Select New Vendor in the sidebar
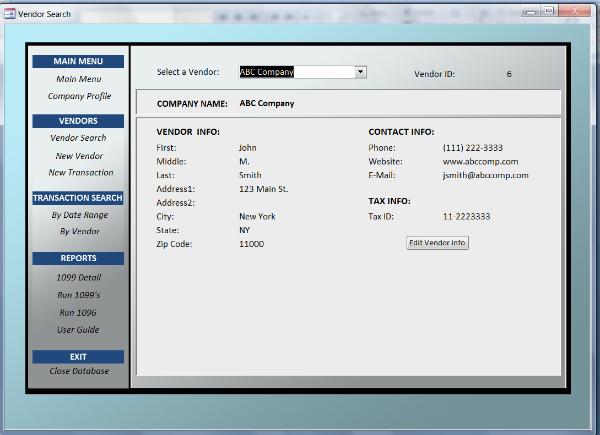Screen dimensions: 600x435 tap(78, 156)
